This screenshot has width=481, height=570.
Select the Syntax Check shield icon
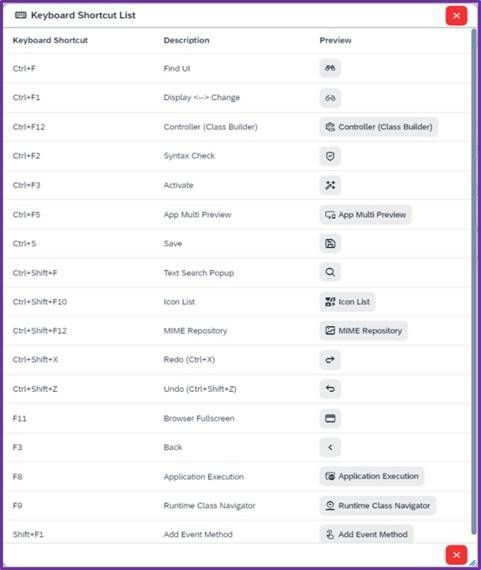[x=330, y=156]
